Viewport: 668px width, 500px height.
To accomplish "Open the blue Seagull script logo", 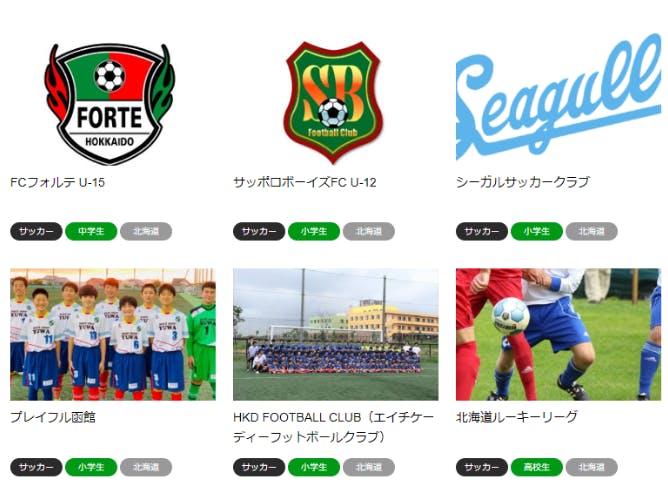I will 558,97.
